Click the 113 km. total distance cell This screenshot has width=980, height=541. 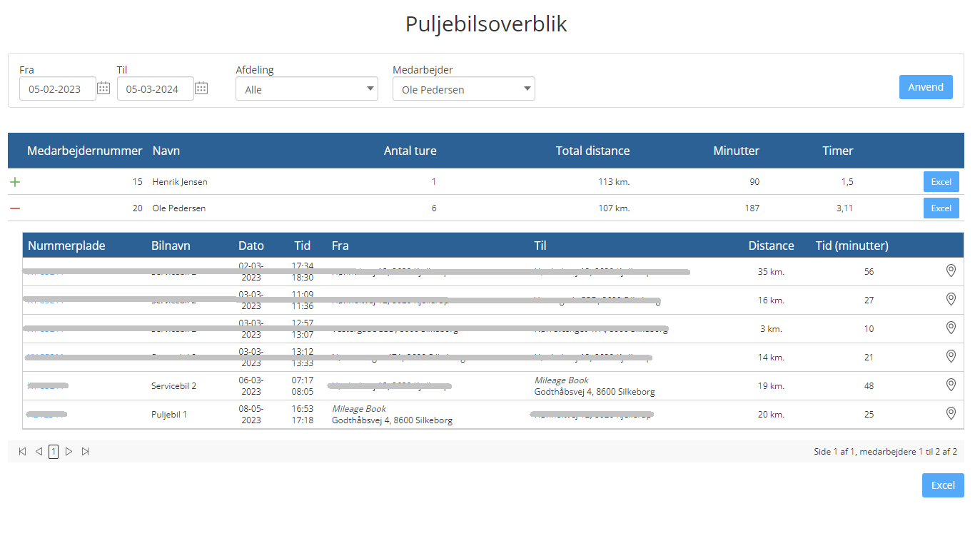coord(614,182)
